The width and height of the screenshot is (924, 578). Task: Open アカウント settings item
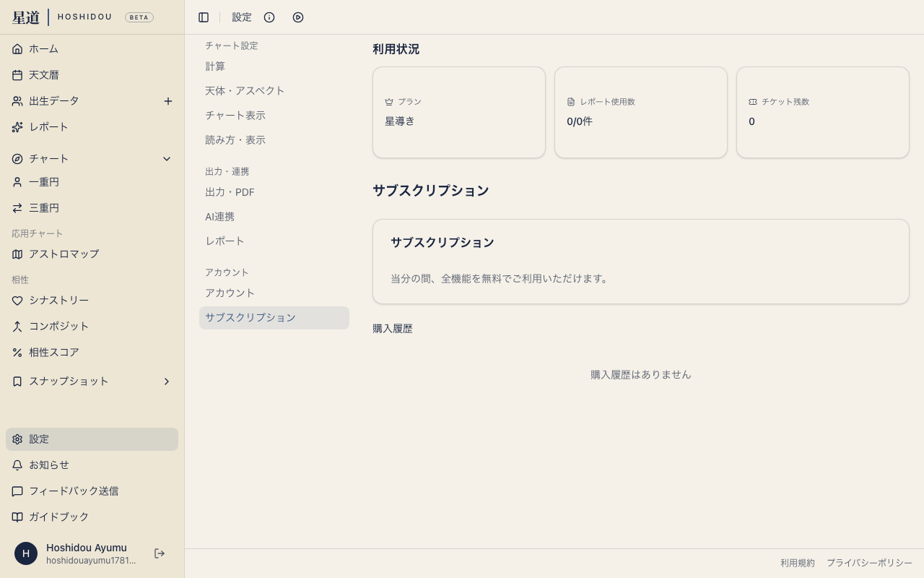point(274,293)
